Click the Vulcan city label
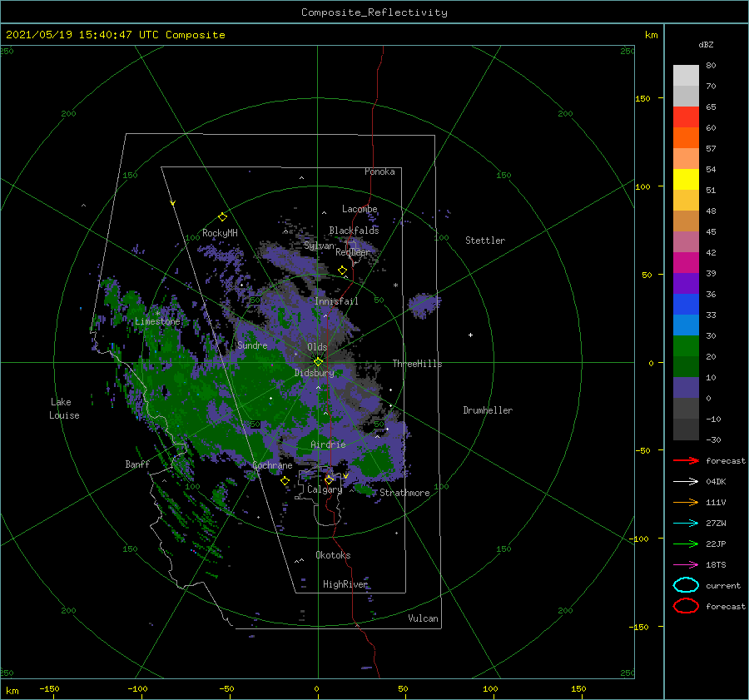This screenshot has width=749, height=700. pyautogui.click(x=423, y=618)
